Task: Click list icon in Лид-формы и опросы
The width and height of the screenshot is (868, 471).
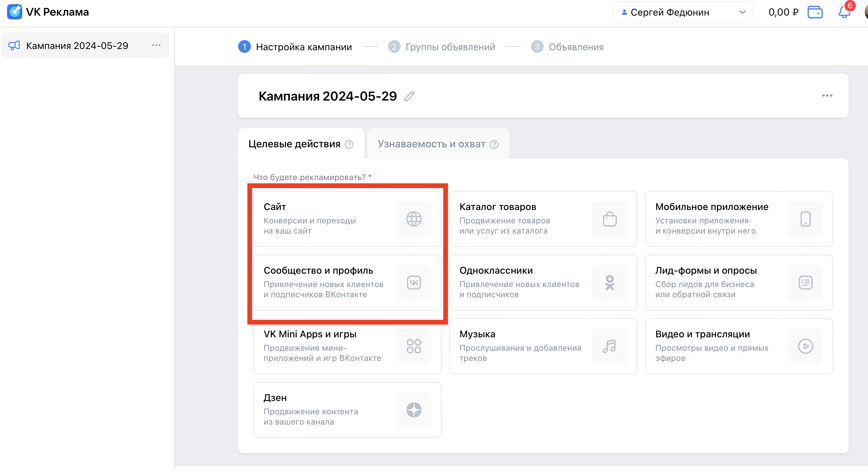Action: click(x=805, y=283)
